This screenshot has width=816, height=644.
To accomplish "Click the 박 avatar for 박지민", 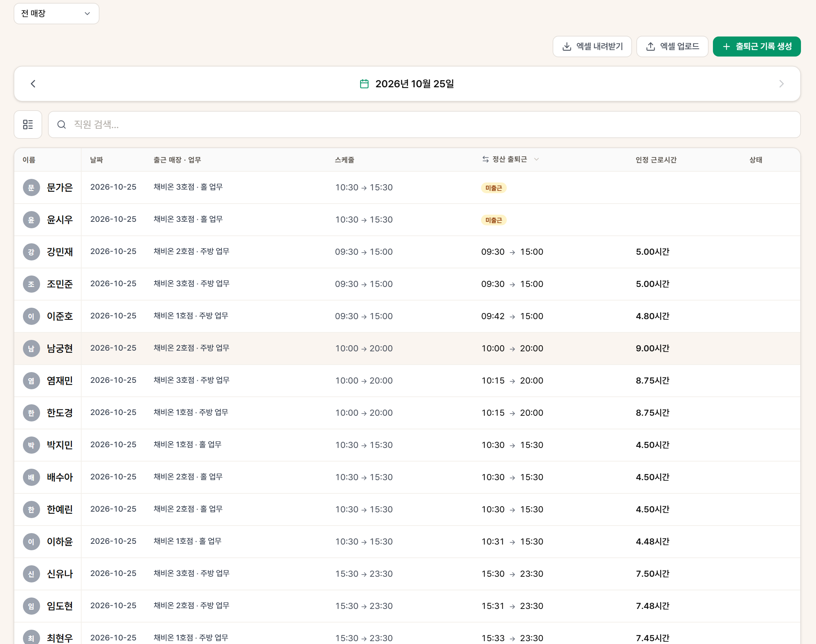I will pyautogui.click(x=31, y=445).
